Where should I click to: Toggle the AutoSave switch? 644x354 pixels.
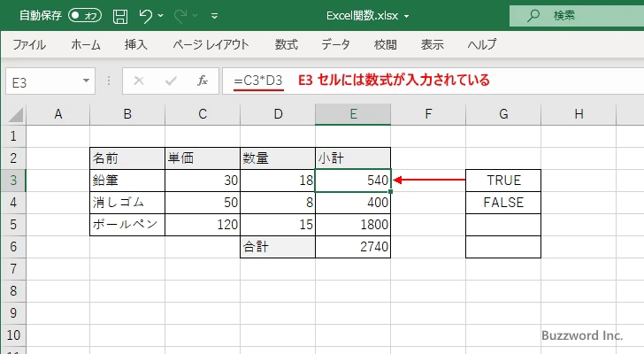click(x=85, y=16)
